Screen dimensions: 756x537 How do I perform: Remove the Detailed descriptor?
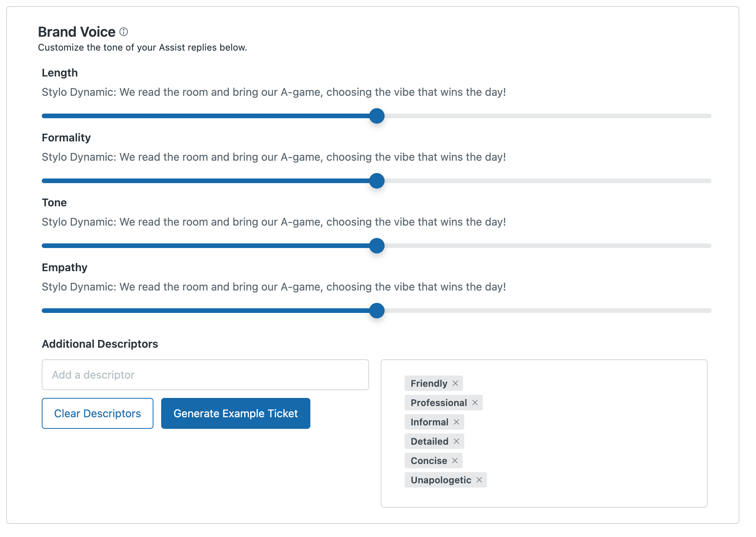pos(456,441)
